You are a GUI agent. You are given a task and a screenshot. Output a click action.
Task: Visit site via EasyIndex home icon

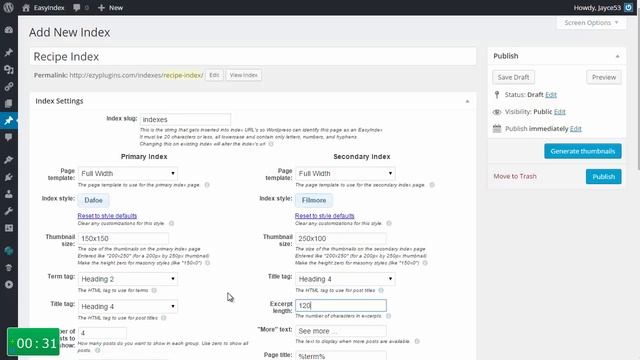(26, 7)
